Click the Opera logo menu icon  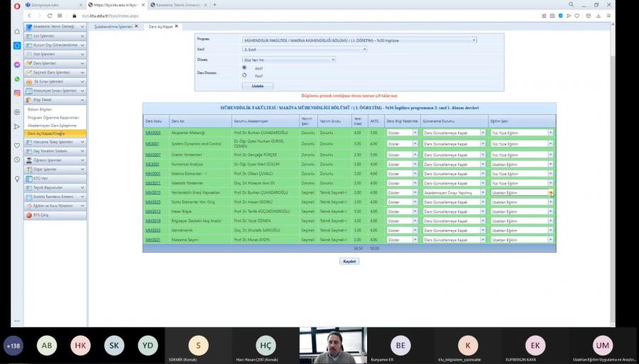coord(16,4)
